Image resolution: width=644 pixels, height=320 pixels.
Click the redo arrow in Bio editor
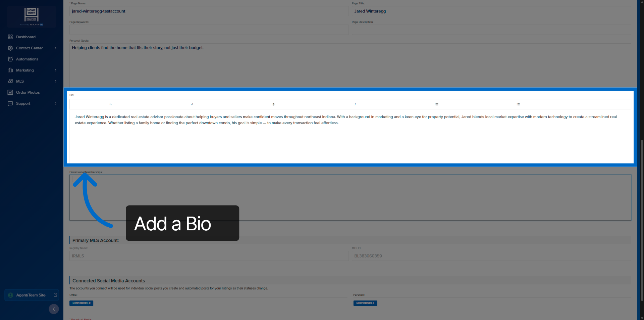pyautogui.click(x=192, y=104)
